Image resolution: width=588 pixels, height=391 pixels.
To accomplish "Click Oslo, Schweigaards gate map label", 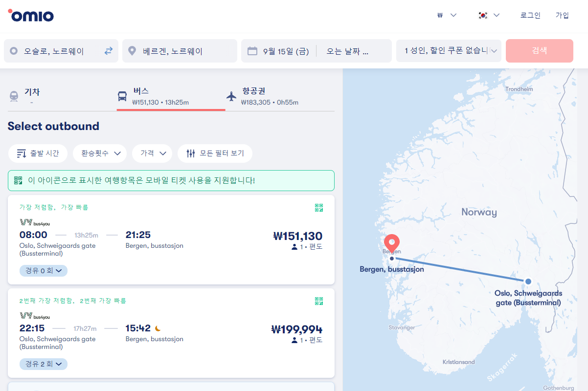I will 528,298.
